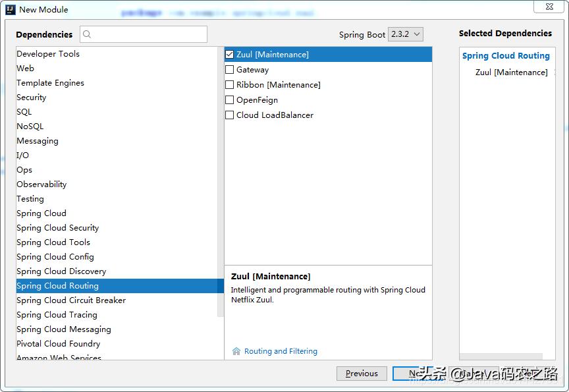Viewport: 569px width, 392px height.
Task: Click the Previous button
Action: (362, 373)
